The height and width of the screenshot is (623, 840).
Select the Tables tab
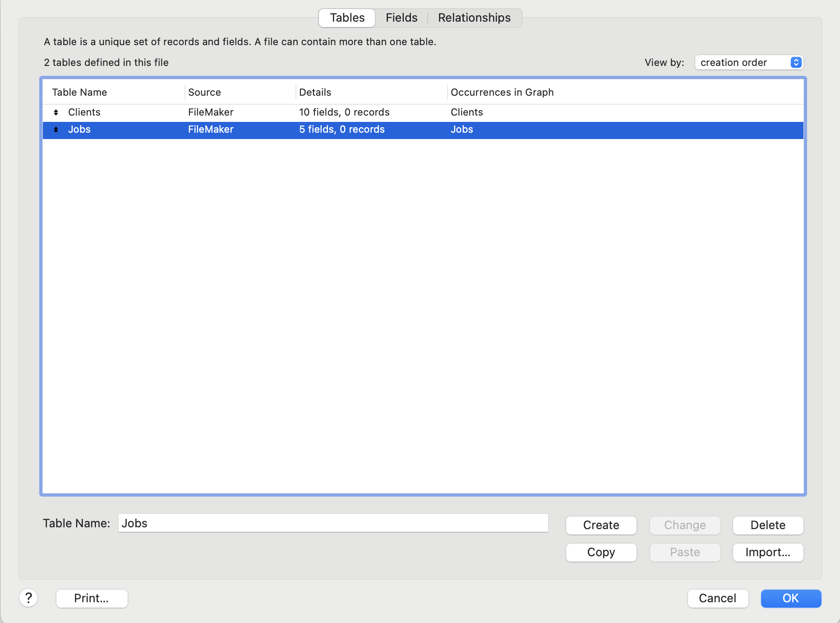(346, 18)
